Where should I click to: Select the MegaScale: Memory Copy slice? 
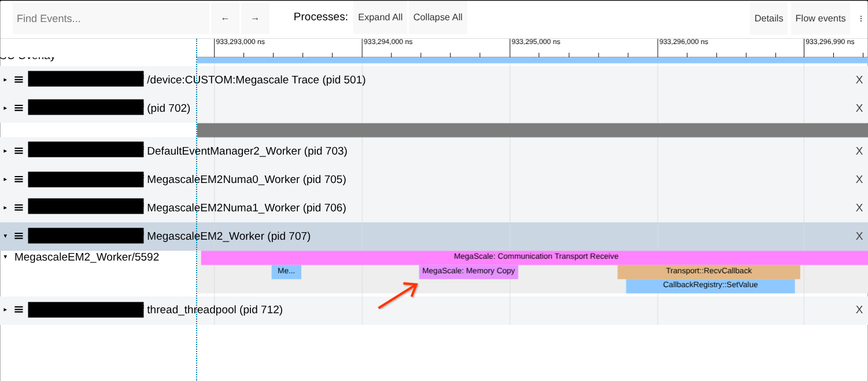click(468, 271)
